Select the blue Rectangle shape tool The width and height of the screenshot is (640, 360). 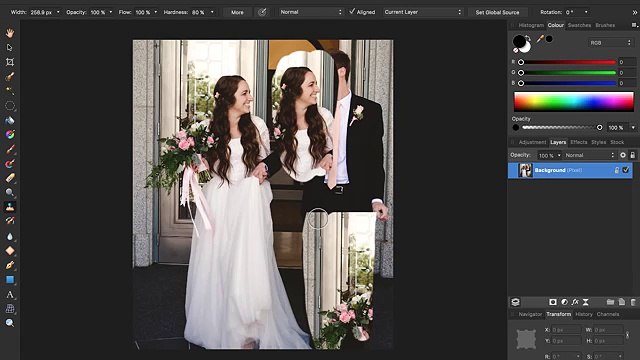click(x=10, y=280)
